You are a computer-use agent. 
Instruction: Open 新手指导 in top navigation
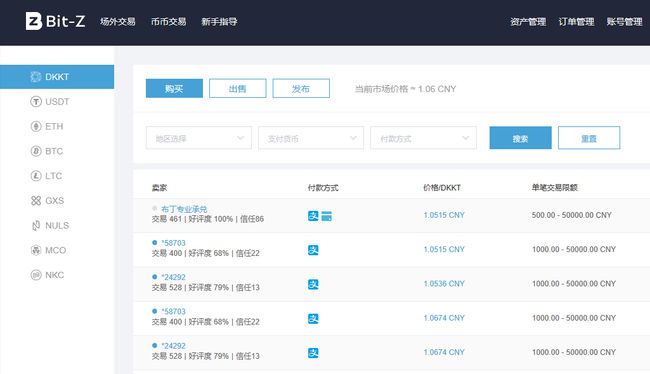point(219,22)
